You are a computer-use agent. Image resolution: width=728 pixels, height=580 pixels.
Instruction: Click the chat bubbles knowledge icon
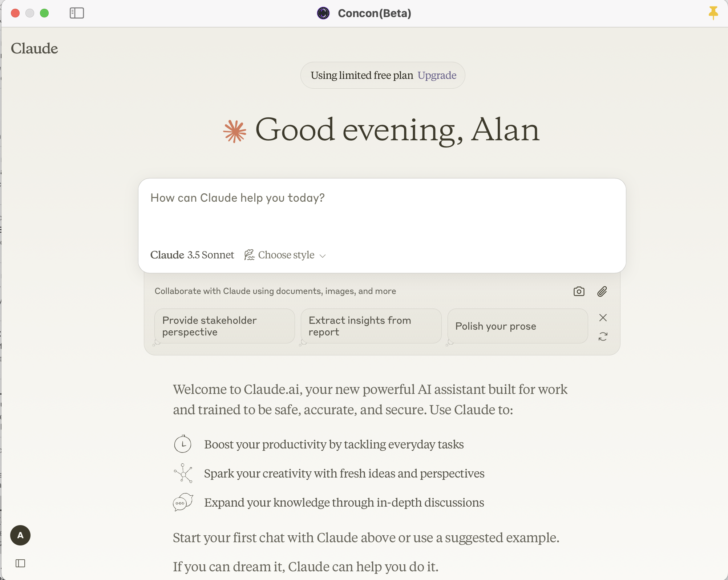click(x=183, y=502)
